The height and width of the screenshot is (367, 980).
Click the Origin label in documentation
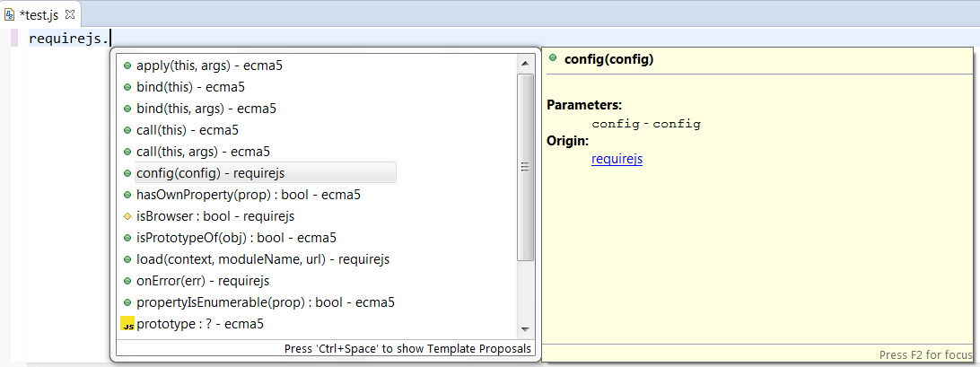[x=567, y=141]
